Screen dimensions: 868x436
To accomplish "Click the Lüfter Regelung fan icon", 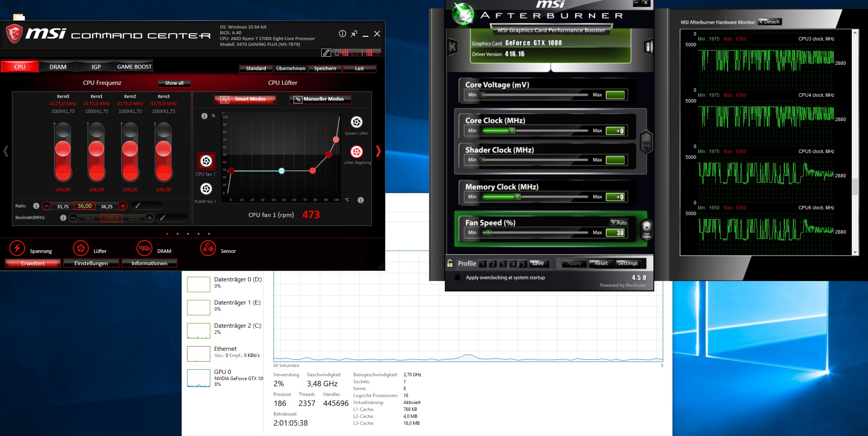I will 356,152.
